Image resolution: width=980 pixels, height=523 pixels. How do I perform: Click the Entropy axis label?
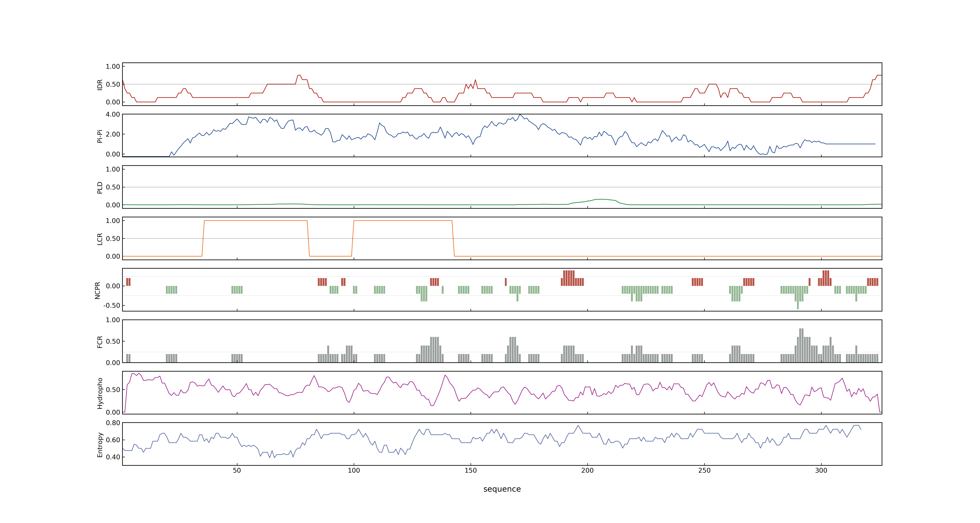click(100, 444)
